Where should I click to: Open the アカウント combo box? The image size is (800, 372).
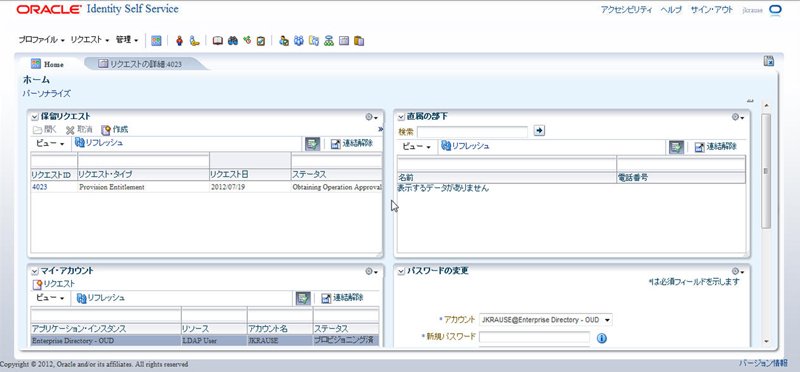pyautogui.click(x=545, y=319)
